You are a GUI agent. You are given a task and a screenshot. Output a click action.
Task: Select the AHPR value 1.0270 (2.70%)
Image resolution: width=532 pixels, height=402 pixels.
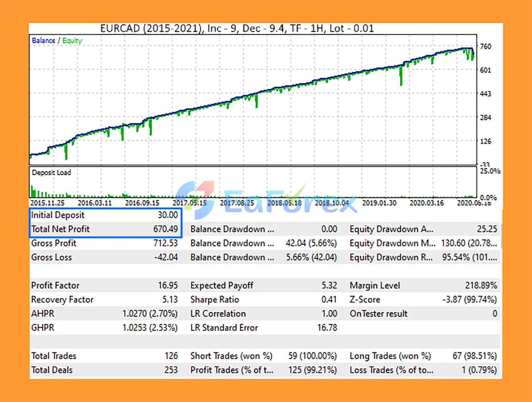pos(150,314)
